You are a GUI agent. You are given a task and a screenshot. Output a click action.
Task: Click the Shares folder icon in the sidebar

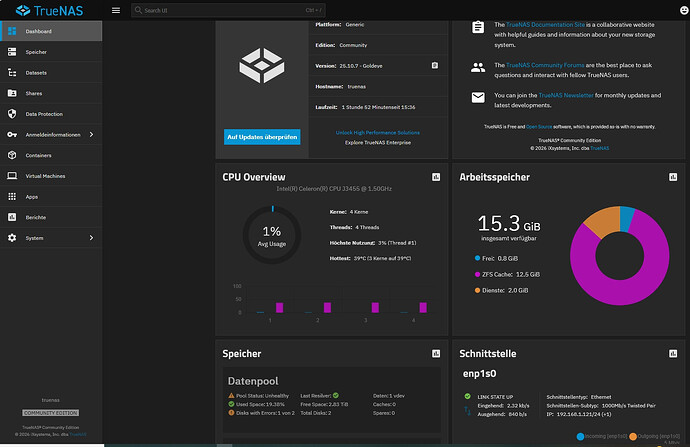tap(12, 93)
